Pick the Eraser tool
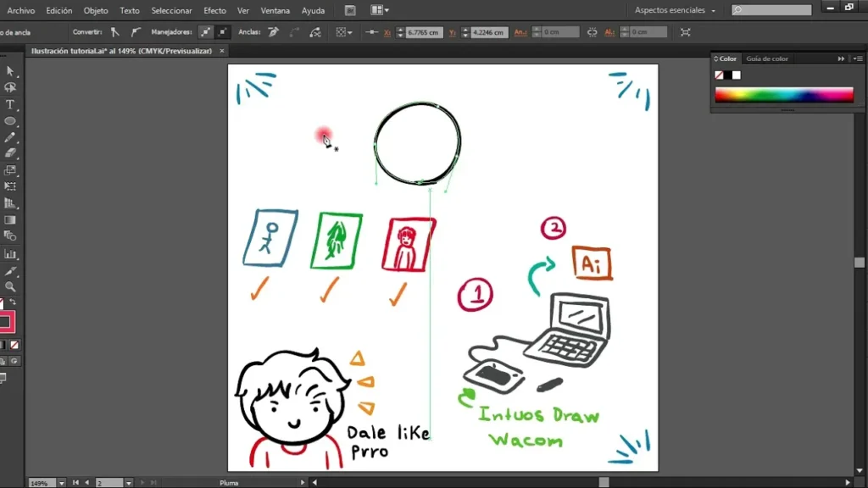868x488 pixels. click(x=10, y=153)
